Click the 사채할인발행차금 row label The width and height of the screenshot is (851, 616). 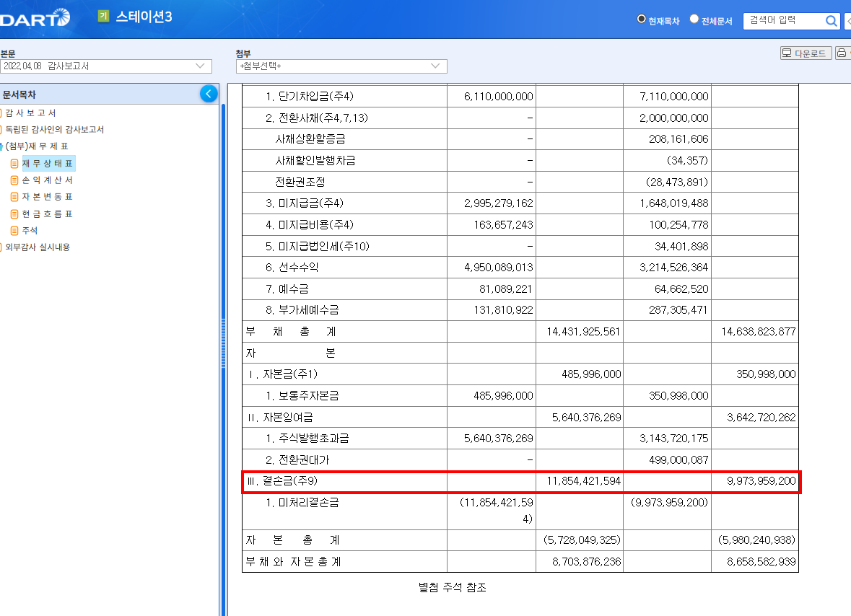coord(315,161)
